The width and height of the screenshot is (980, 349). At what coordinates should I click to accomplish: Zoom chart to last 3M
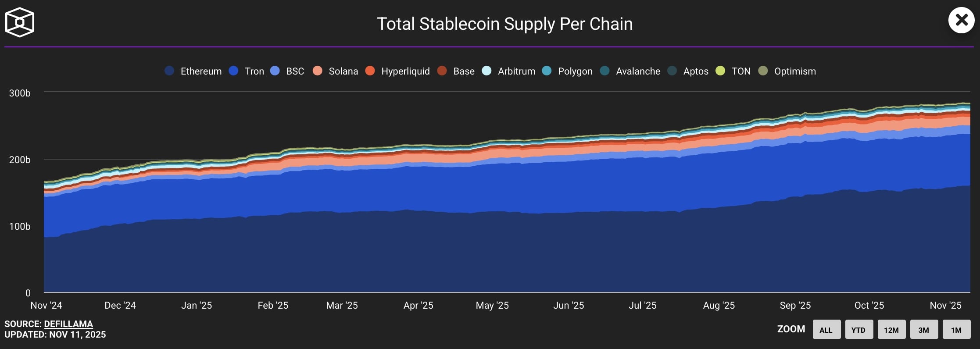coord(924,330)
